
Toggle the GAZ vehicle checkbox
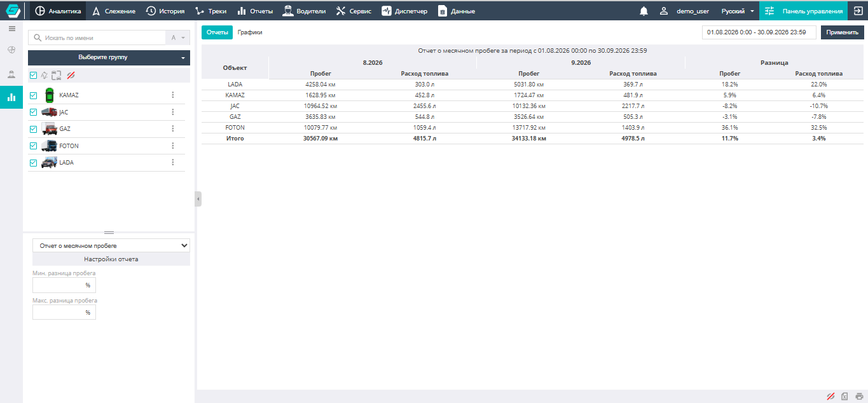(34, 129)
